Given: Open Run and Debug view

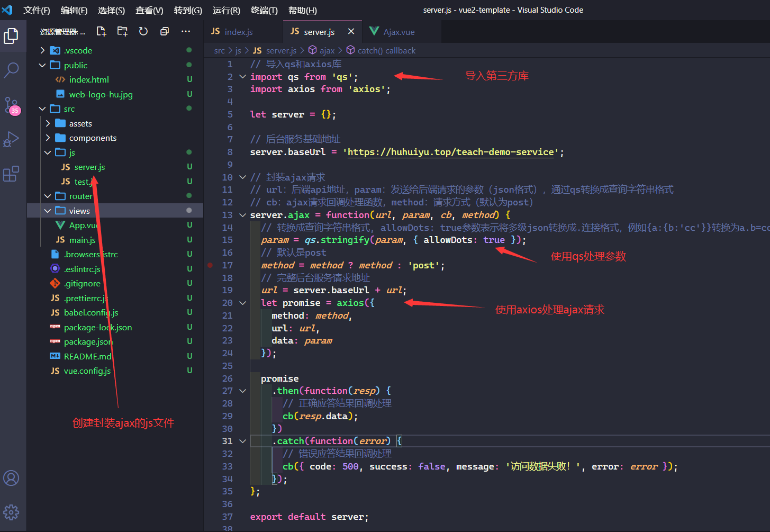Looking at the screenshot, I should [x=11, y=140].
